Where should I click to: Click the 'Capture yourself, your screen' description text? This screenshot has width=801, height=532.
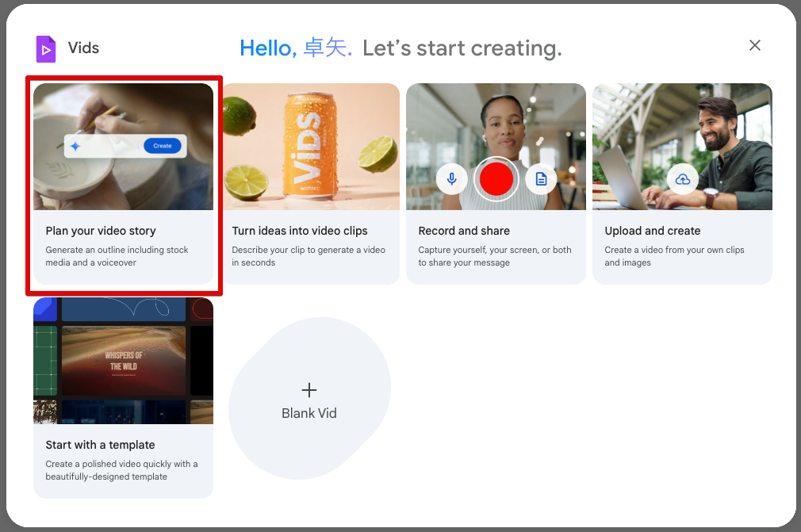tap(495, 256)
